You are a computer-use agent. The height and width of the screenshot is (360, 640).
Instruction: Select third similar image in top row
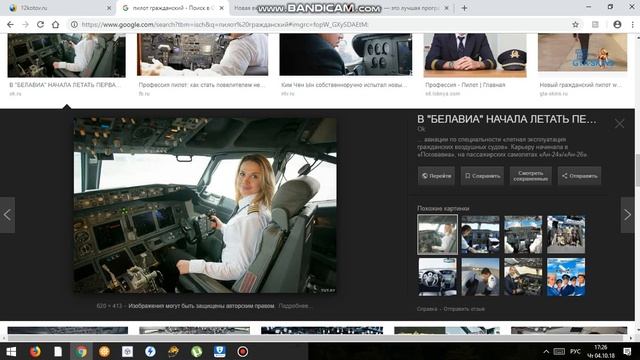pyautogui.click(x=523, y=234)
